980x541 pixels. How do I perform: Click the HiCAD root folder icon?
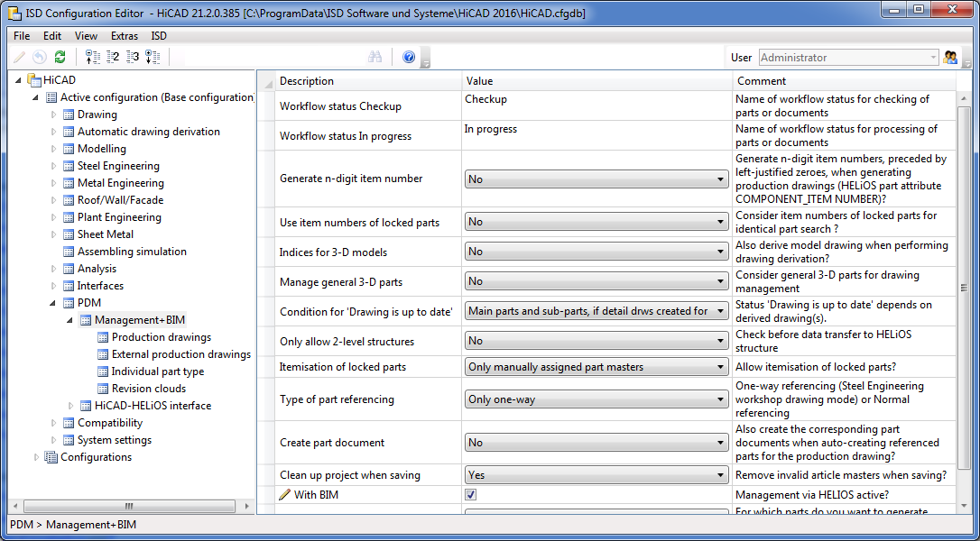pos(33,80)
